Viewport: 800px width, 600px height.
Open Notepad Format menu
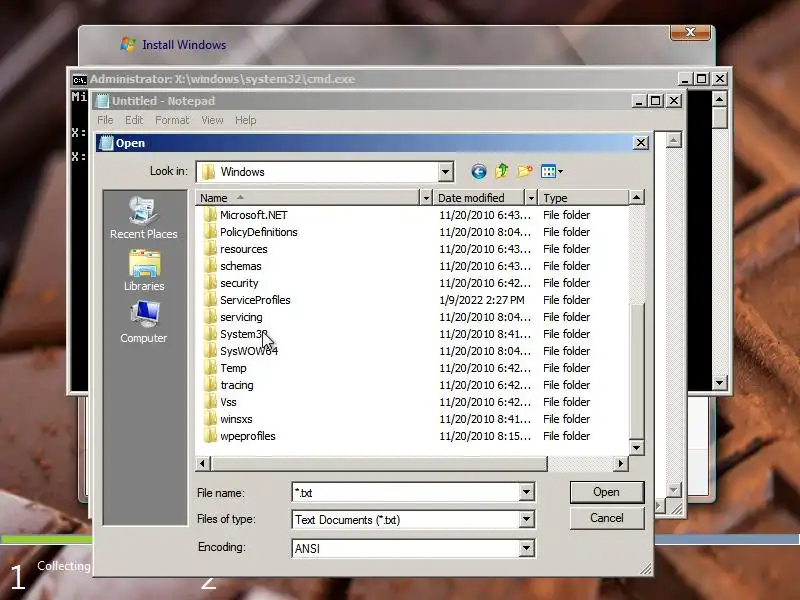pyautogui.click(x=172, y=120)
